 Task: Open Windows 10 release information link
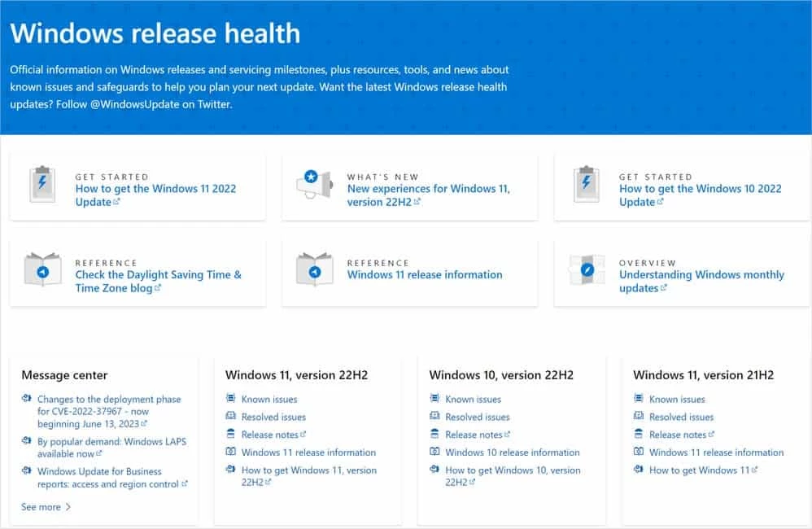click(x=512, y=452)
